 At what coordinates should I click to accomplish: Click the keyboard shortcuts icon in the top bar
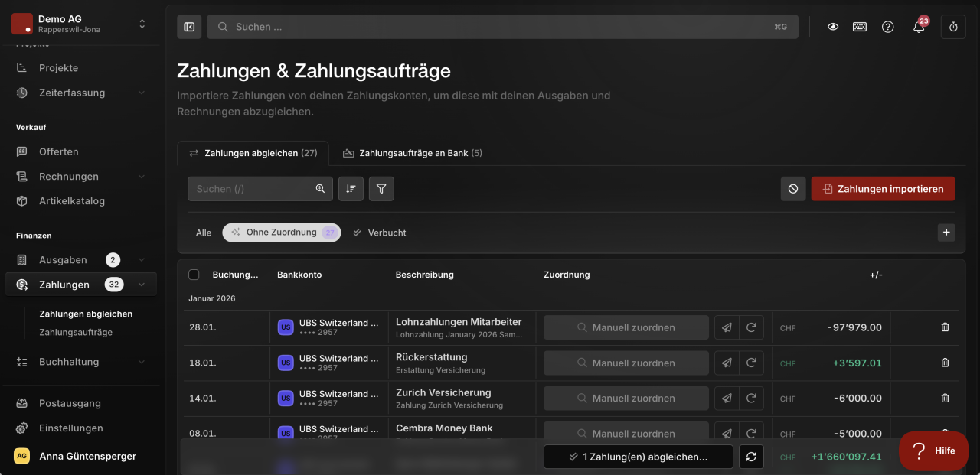coord(860,27)
